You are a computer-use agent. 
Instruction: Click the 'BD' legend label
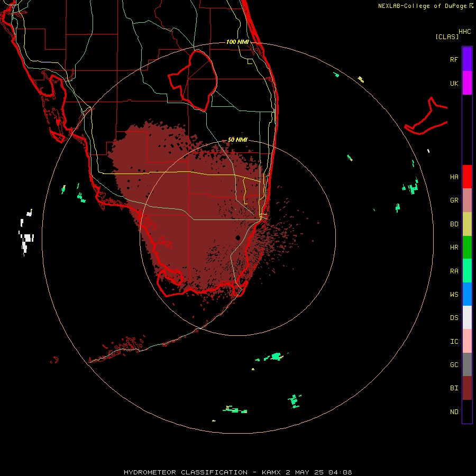(x=454, y=224)
